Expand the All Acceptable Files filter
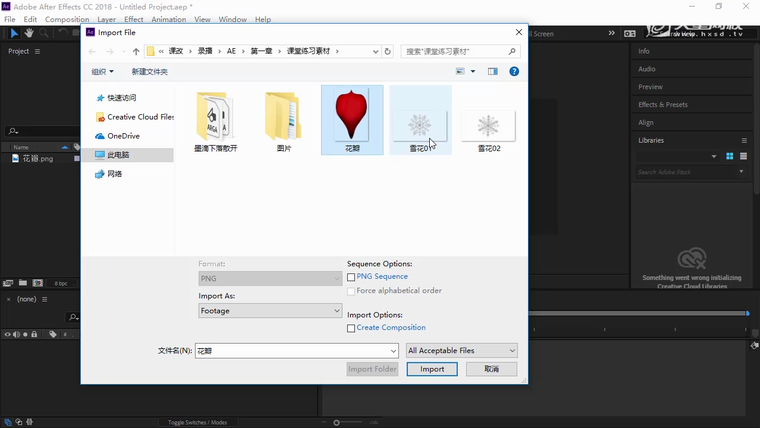The width and height of the screenshot is (760, 428). [x=461, y=351]
